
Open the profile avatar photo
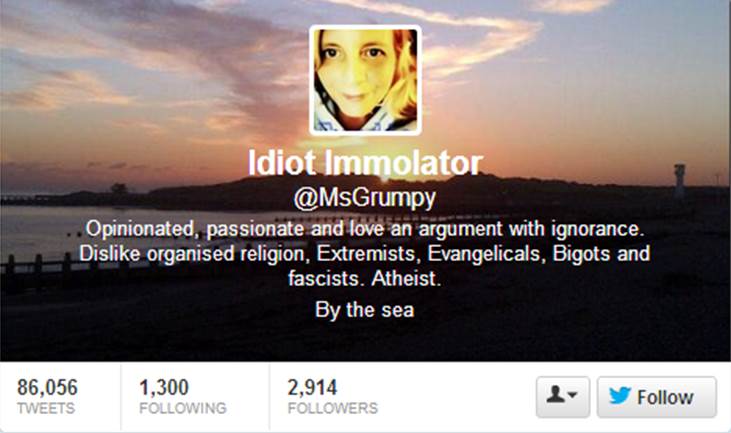tap(365, 80)
